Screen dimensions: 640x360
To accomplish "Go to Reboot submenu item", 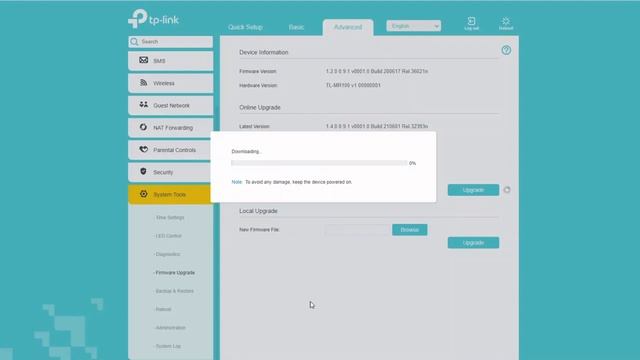I will pyautogui.click(x=163, y=309).
